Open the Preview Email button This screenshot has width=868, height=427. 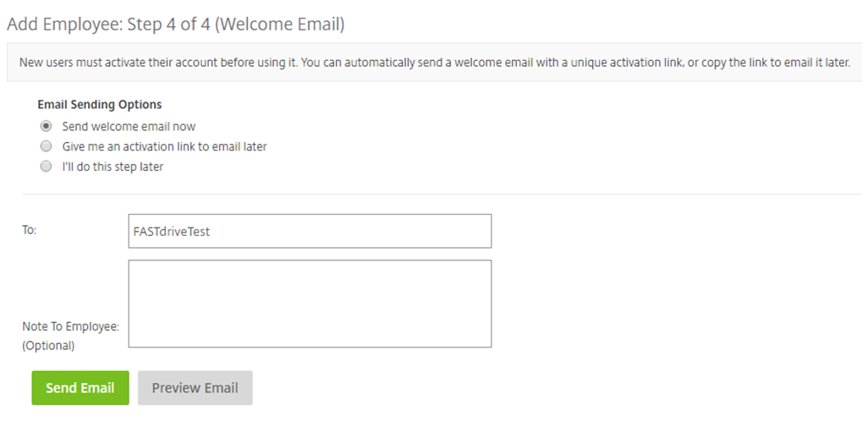point(195,388)
